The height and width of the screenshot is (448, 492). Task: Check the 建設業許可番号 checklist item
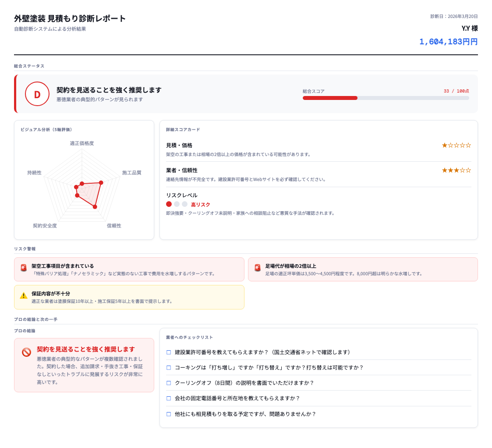click(168, 352)
